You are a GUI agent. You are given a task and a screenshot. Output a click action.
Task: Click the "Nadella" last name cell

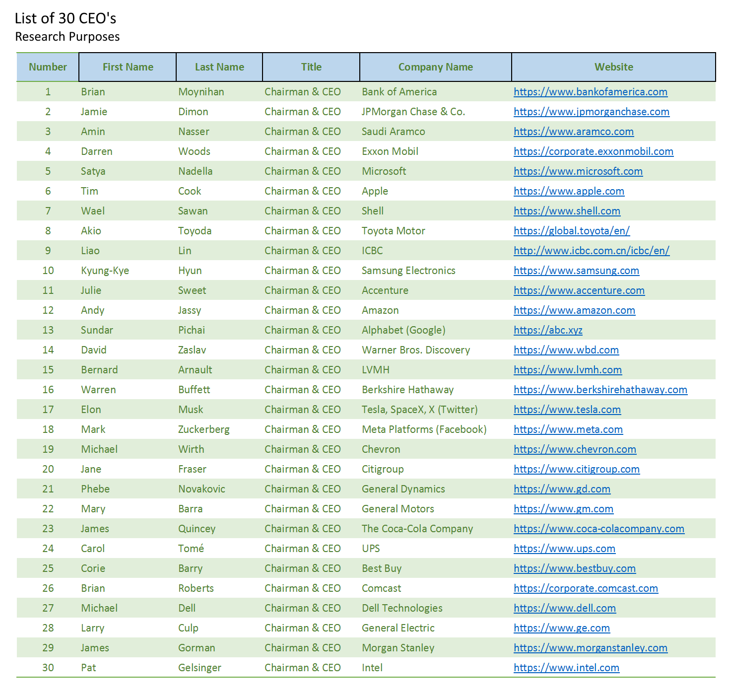click(196, 171)
